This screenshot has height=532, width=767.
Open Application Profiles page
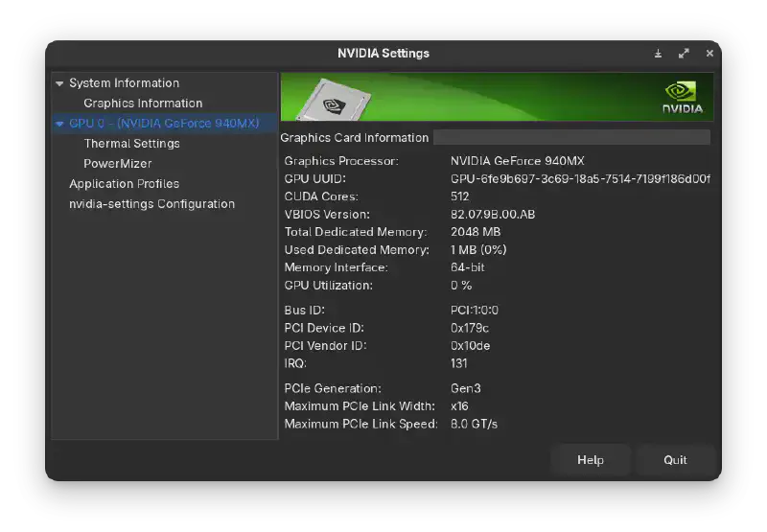tap(125, 184)
